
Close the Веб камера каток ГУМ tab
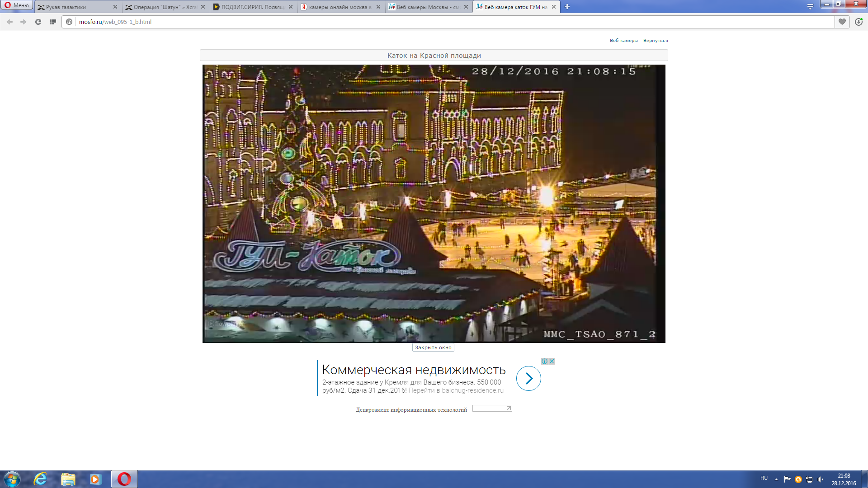[554, 7]
